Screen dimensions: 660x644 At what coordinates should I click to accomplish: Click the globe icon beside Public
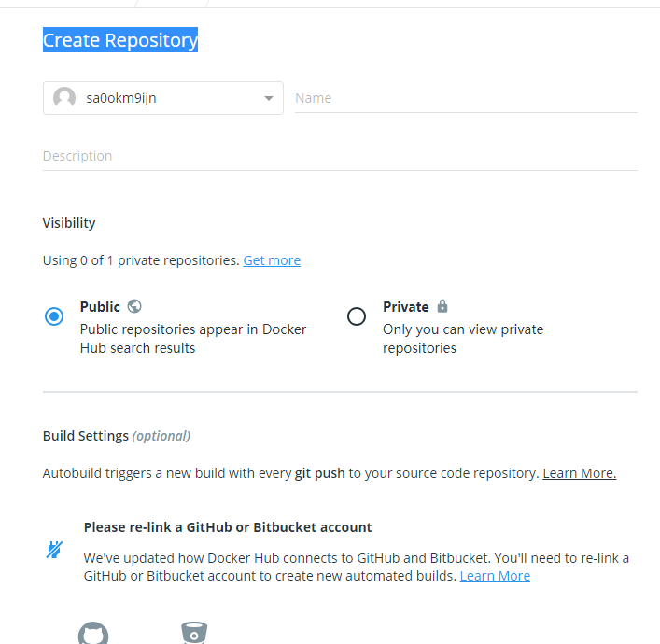(134, 306)
